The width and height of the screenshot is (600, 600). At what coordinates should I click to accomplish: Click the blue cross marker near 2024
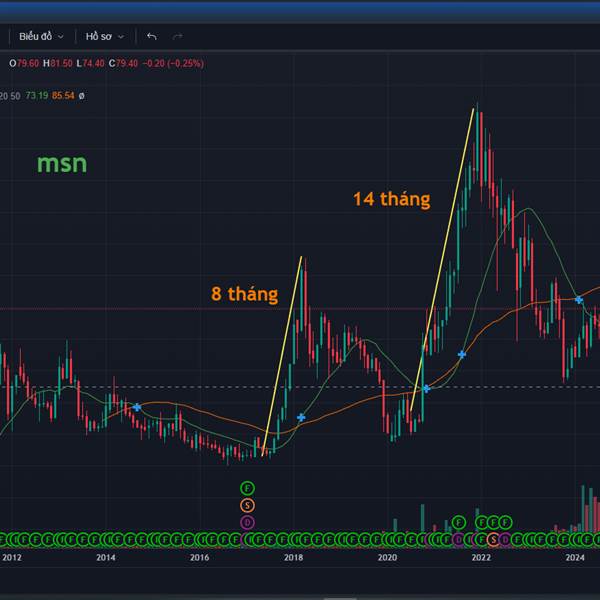tap(579, 300)
